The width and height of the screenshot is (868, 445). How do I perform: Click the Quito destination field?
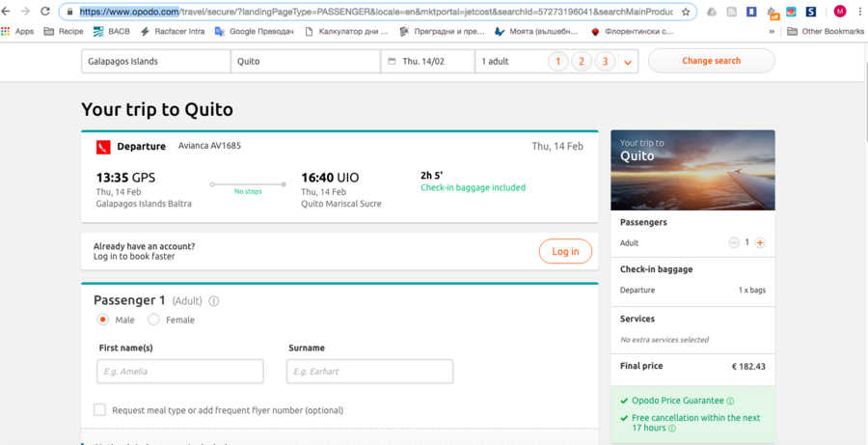(306, 62)
